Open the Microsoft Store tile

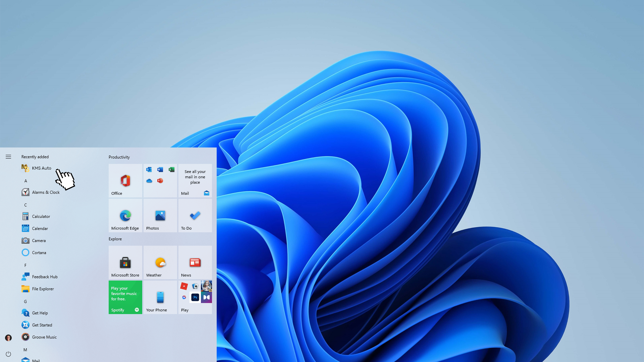125,262
